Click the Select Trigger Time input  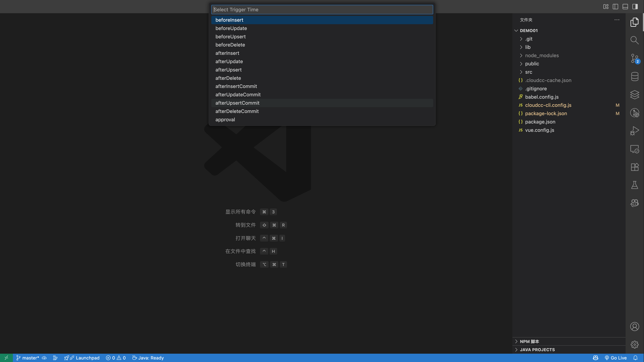point(322,10)
